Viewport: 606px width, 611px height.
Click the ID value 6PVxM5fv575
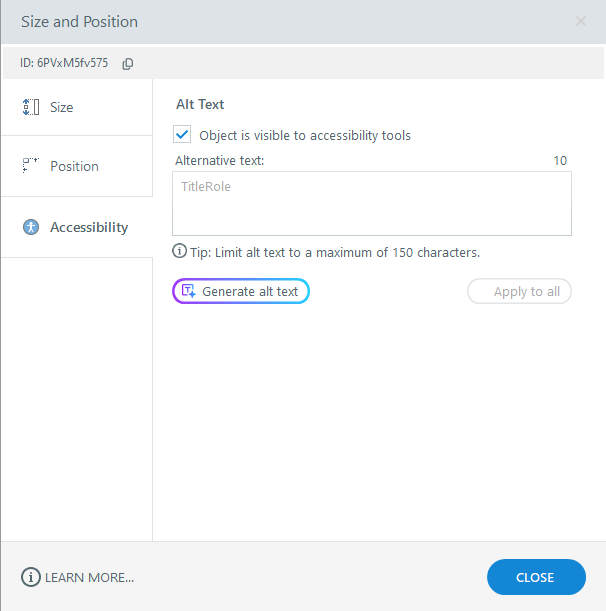click(73, 63)
